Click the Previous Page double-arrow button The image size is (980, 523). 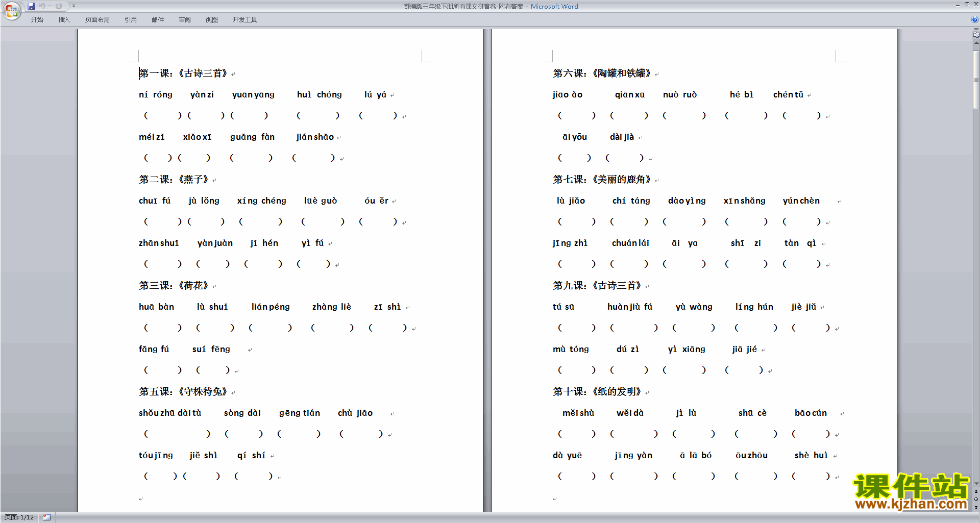pyautogui.click(x=976, y=492)
